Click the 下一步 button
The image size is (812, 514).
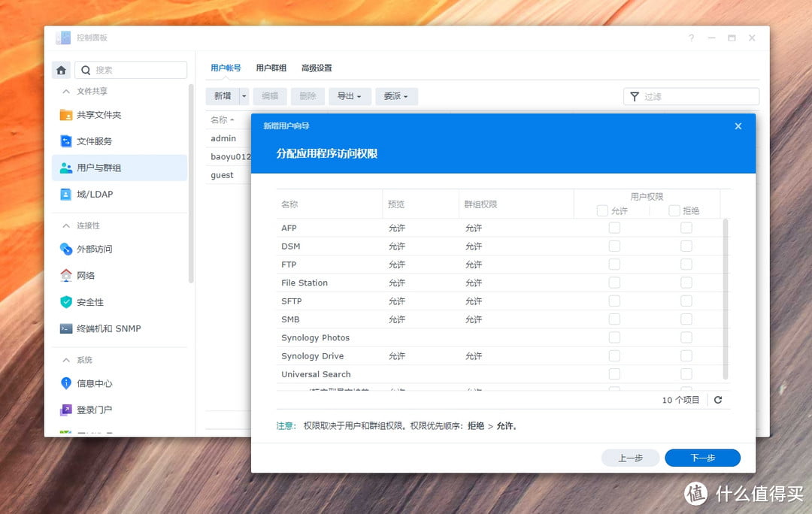[x=702, y=457]
